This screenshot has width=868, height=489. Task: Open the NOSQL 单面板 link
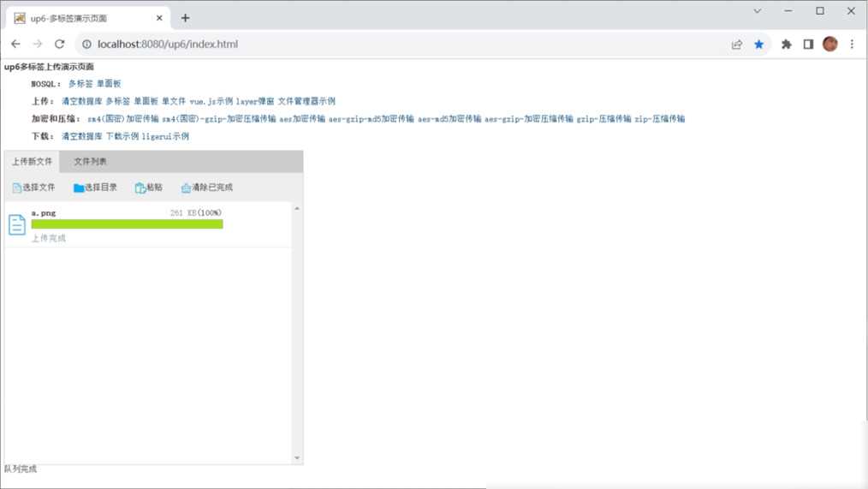[109, 84]
